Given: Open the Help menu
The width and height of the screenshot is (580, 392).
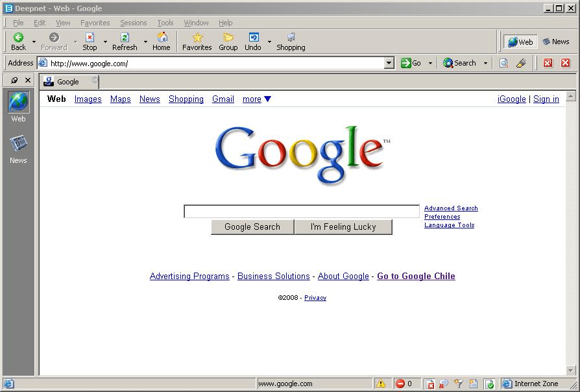Looking at the screenshot, I should (x=225, y=23).
